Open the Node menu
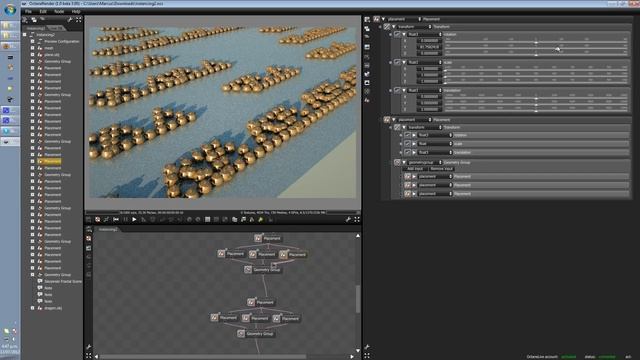Screen dimensions: 640x360 59,11
